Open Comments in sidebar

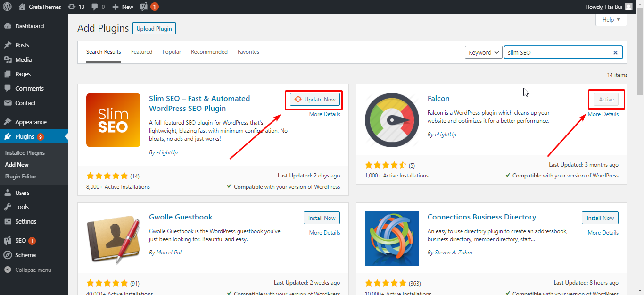pyautogui.click(x=34, y=88)
